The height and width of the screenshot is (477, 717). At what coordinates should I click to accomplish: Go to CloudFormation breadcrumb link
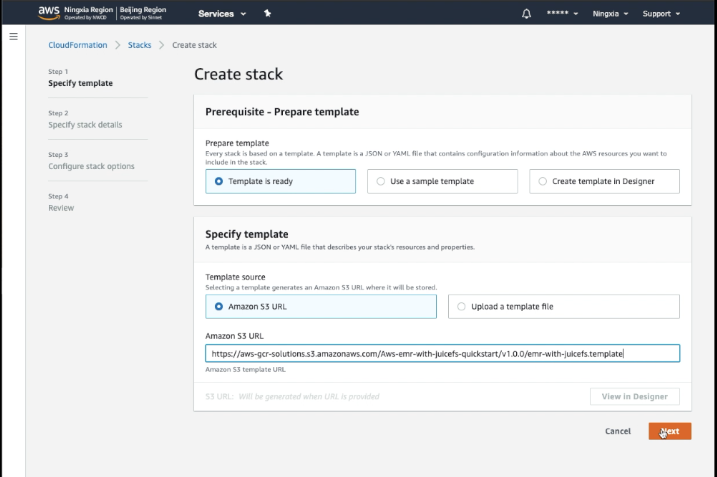pos(78,45)
